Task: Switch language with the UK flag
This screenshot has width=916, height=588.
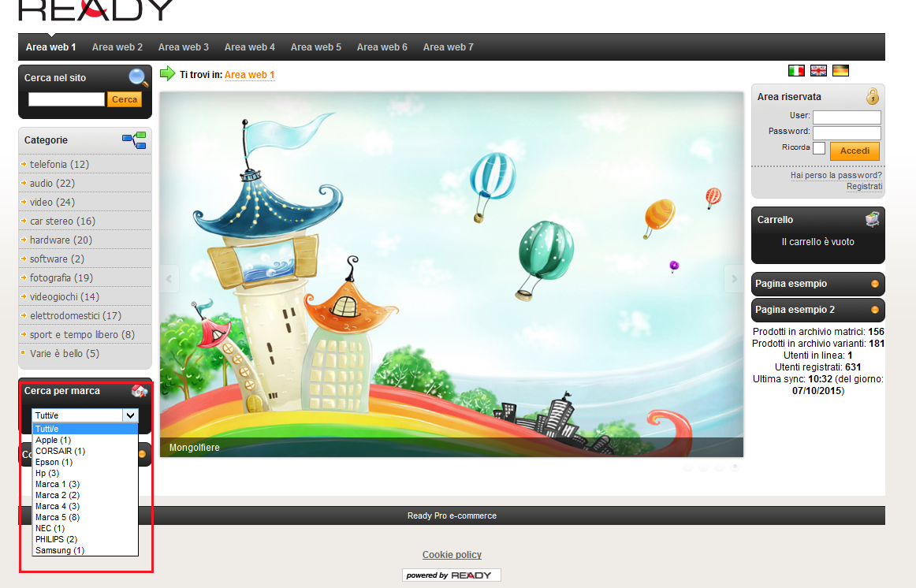Action: pyautogui.click(x=818, y=71)
